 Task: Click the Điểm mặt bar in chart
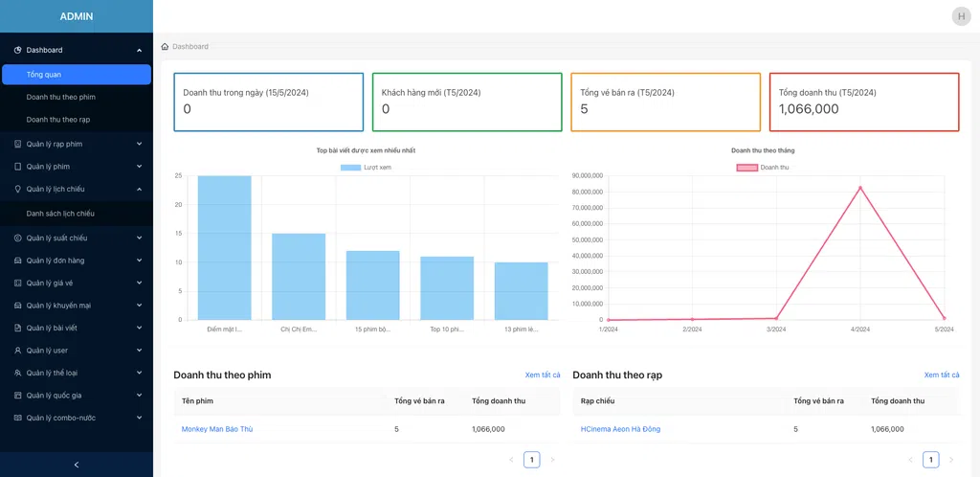[x=224, y=247]
